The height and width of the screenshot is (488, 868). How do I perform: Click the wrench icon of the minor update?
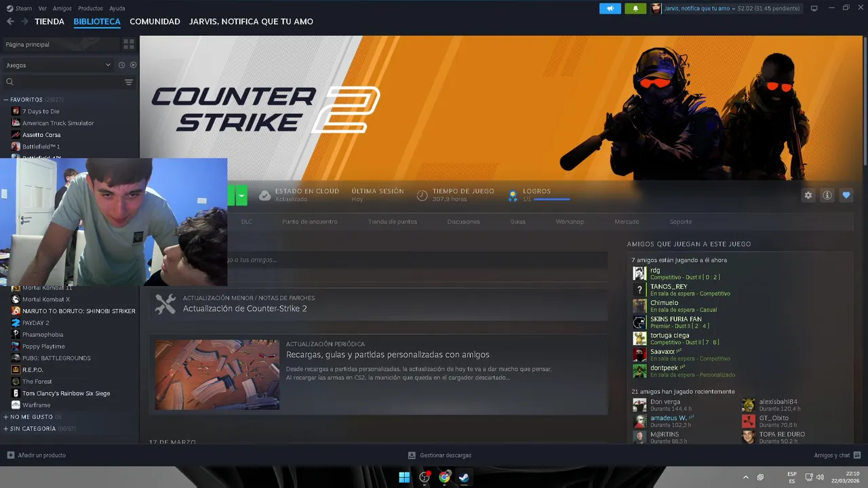click(x=165, y=304)
